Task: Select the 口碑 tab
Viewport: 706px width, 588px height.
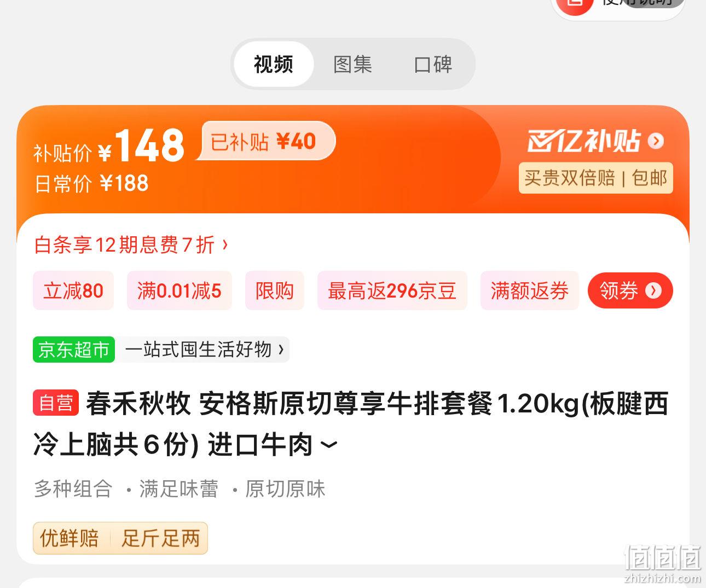Action: click(x=433, y=64)
